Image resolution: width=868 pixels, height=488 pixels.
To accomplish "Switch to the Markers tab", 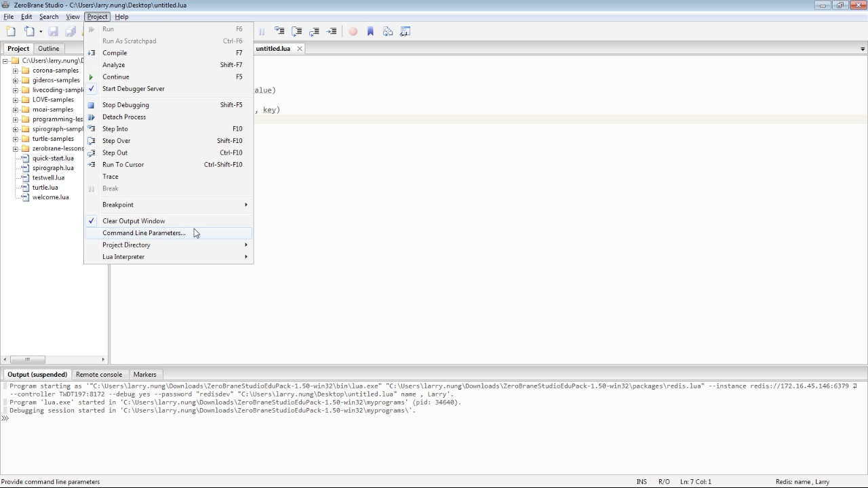I will click(144, 374).
